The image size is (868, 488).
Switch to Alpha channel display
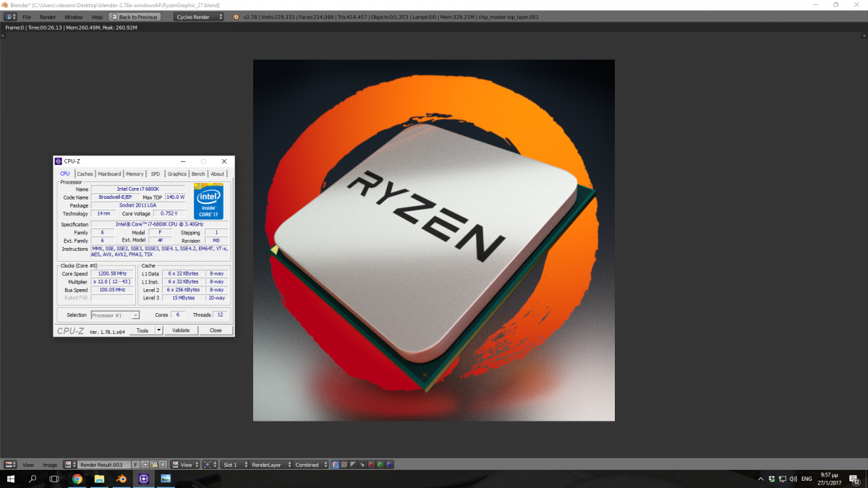352,465
